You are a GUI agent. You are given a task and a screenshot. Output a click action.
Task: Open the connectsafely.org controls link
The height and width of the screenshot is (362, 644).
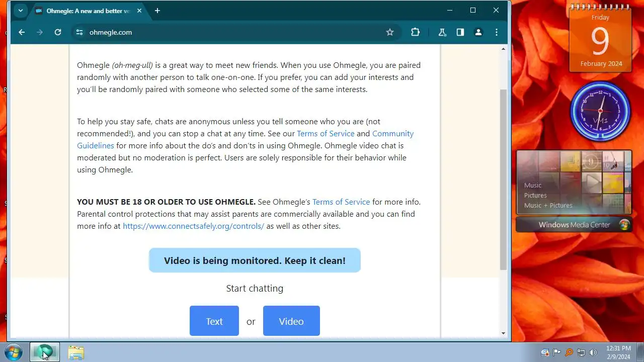pos(193,226)
